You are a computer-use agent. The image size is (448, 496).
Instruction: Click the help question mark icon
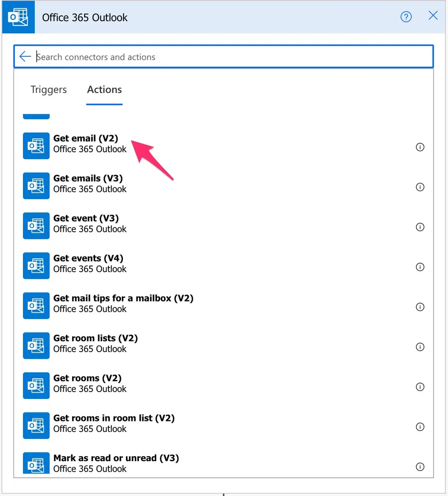coord(406,17)
